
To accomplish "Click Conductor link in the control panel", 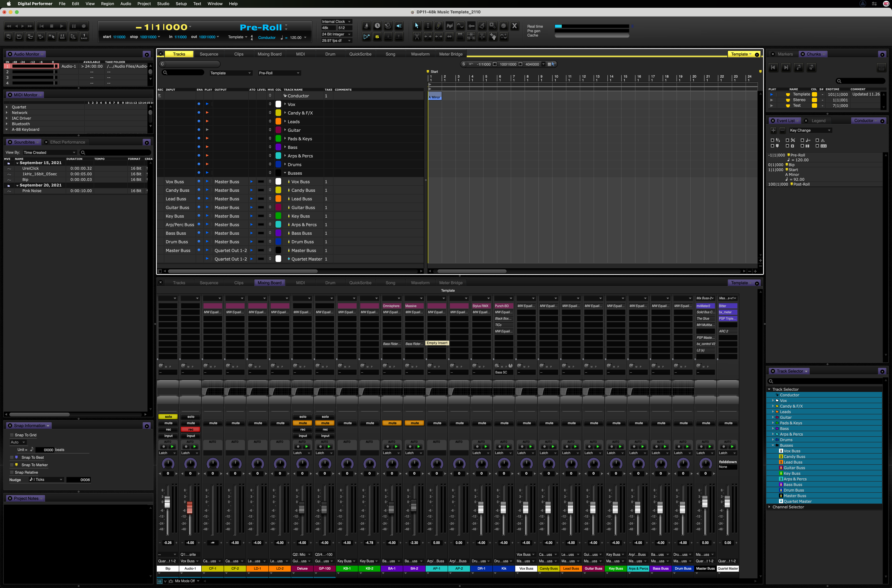I will [x=267, y=37].
